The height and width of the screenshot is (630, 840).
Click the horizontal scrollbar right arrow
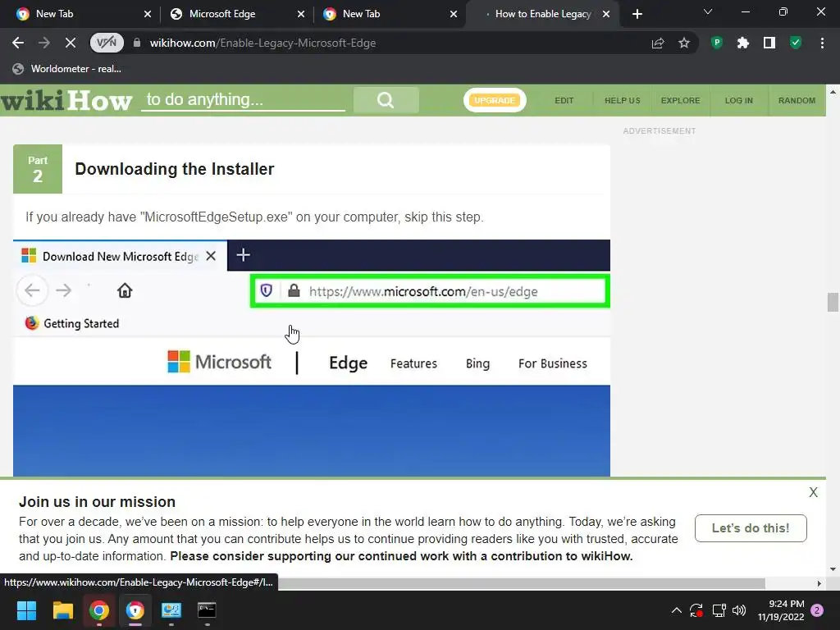tap(819, 583)
